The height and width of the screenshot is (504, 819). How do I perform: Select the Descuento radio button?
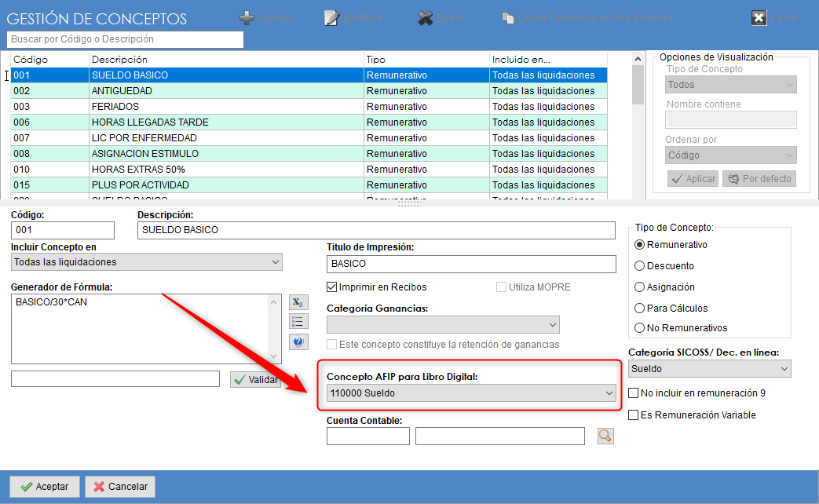(x=639, y=266)
